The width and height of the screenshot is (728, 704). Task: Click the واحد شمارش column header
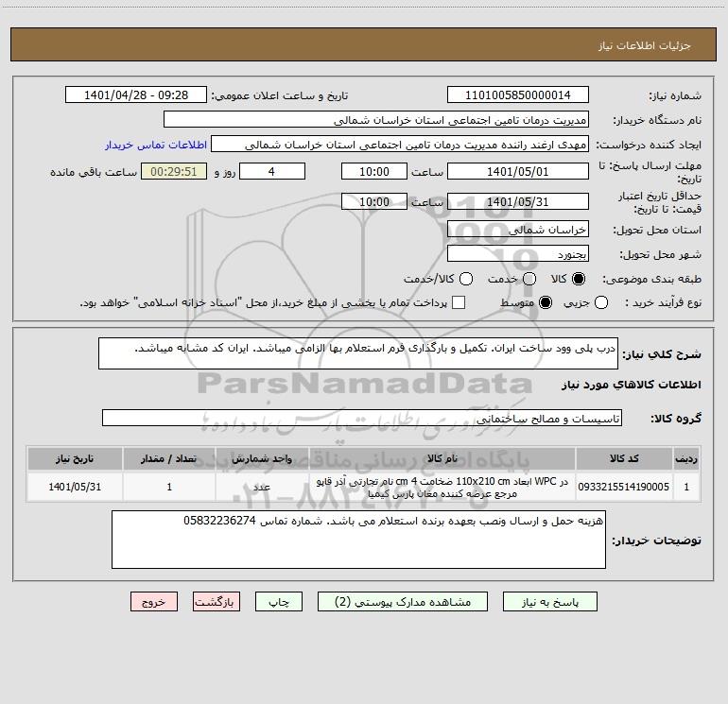coord(262,458)
